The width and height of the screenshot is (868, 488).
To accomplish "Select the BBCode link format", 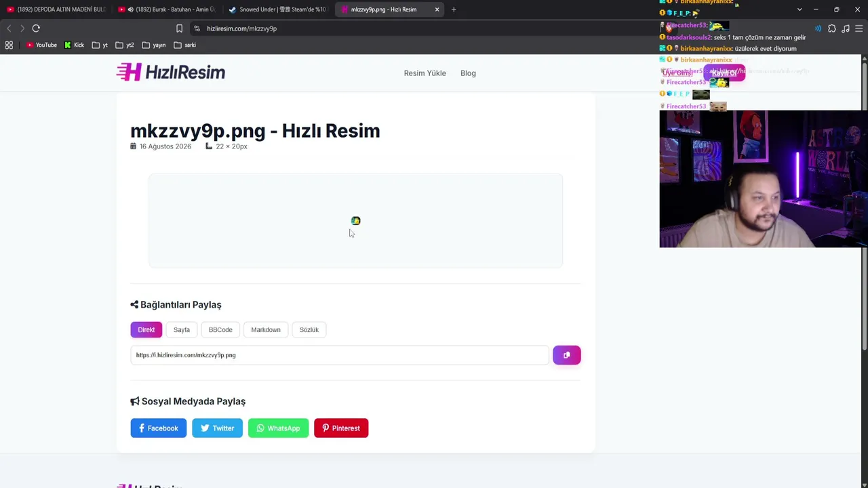I will pos(220,329).
